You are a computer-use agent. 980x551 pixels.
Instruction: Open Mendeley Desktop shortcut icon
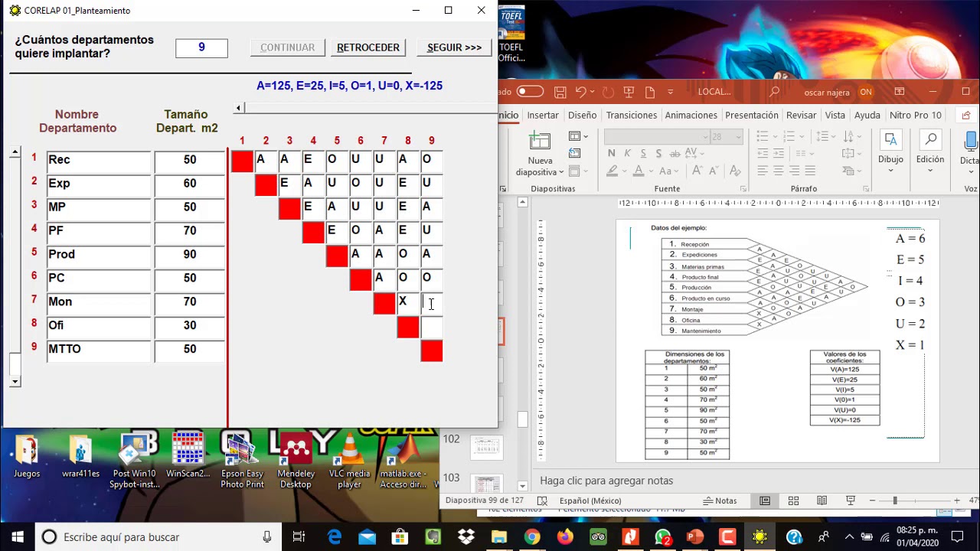(296, 460)
